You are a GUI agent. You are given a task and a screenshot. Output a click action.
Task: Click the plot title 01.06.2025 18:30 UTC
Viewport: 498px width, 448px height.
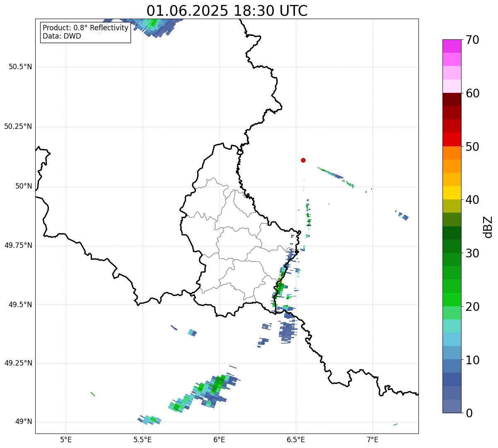(x=227, y=10)
